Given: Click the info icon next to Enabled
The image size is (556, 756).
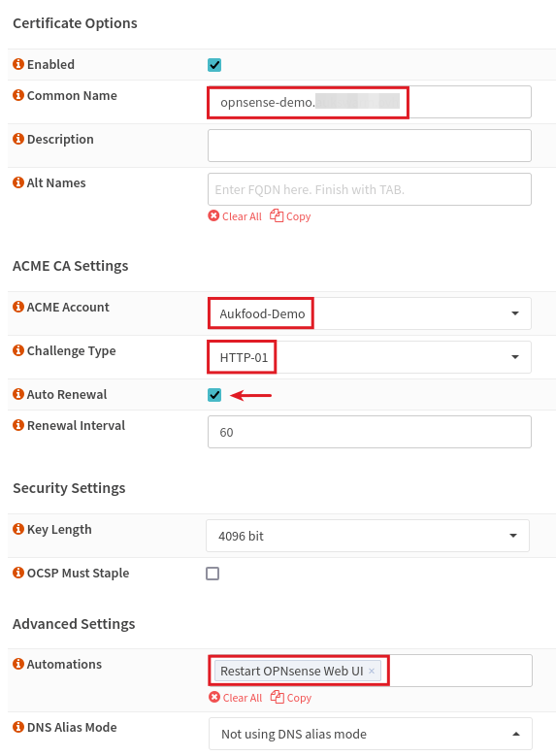Looking at the screenshot, I should [18, 64].
